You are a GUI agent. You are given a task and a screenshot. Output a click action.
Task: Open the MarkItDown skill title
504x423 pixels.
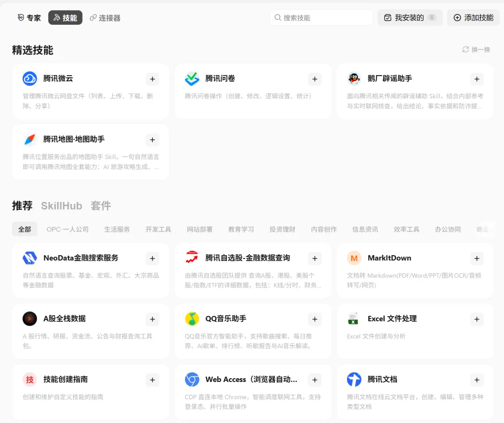[389, 258]
